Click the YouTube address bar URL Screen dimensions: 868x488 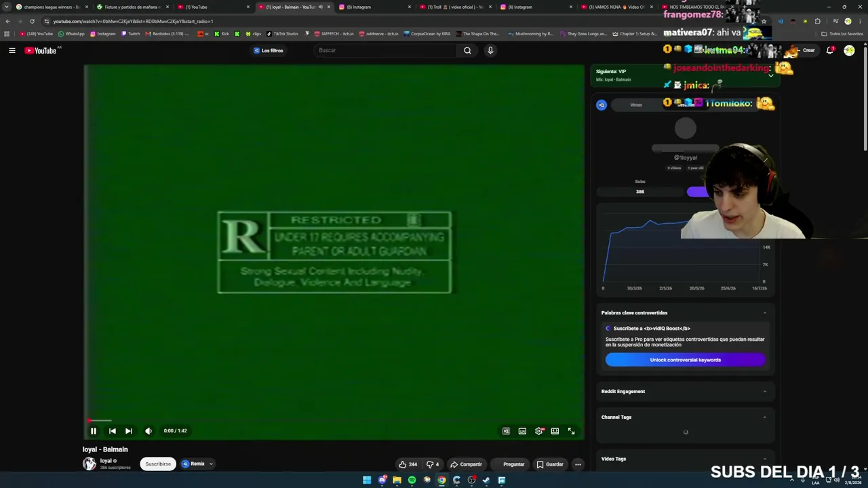point(133,21)
